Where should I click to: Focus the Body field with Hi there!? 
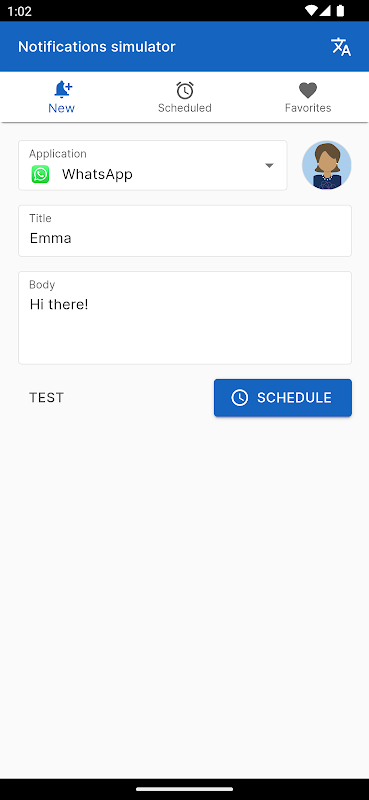click(185, 318)
